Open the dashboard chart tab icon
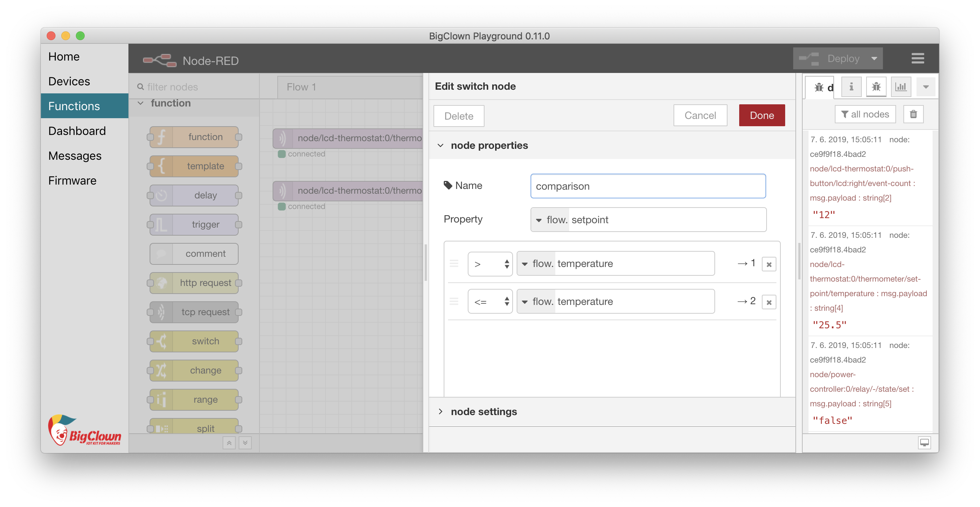 click(900, 87)
